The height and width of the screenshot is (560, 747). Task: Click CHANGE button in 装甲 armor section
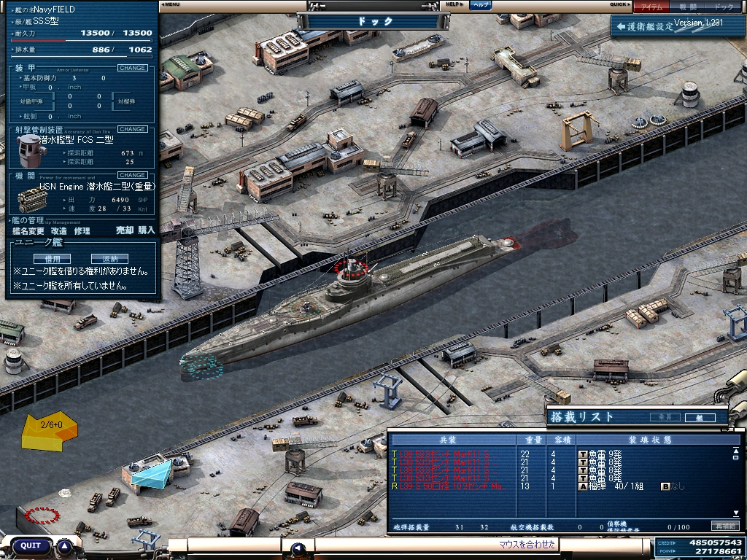pos(133,68)
